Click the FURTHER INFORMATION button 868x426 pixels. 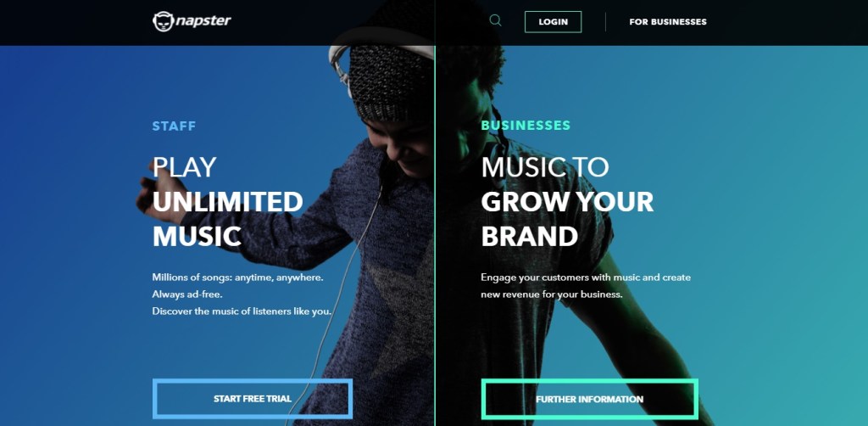click(x=590, y=399)
